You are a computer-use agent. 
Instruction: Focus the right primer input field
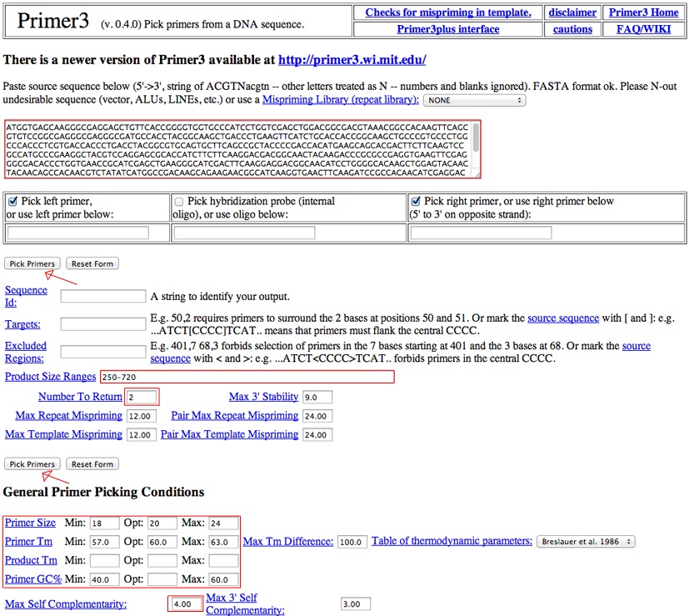tap(482, 233)
